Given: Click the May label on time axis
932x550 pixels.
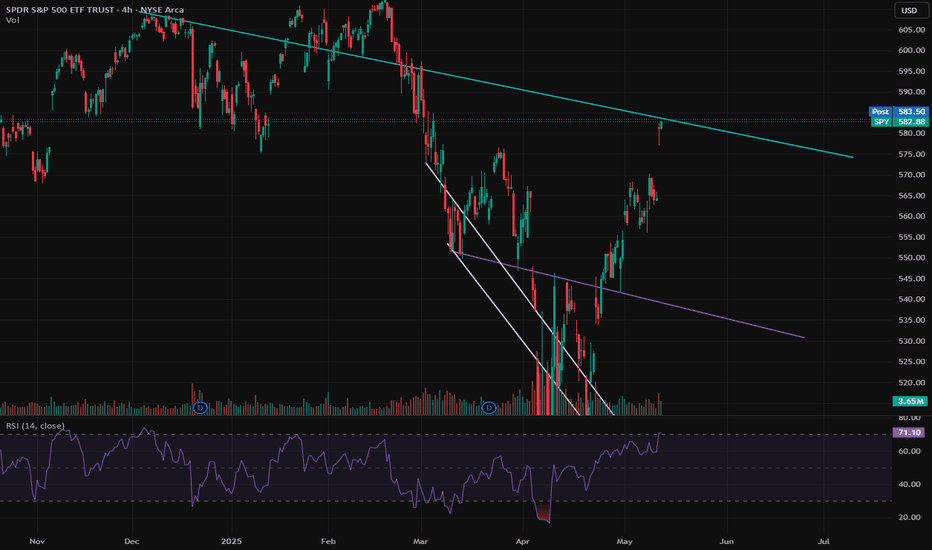Looking at the screenshot, I should pyautogui.click(x=624, y=541).
